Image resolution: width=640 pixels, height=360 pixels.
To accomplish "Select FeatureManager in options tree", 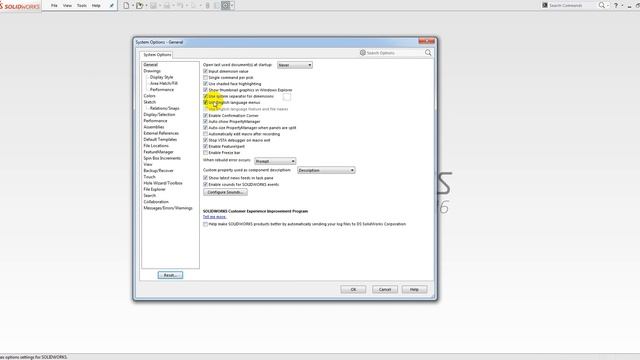I will (x=158, y=152).
